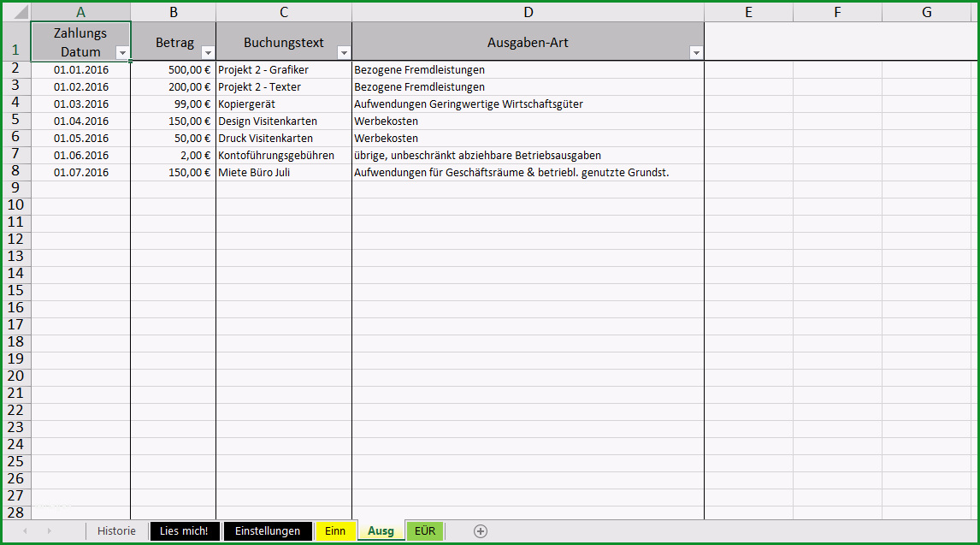980x545 pixels.
Task: Select date cell 01.05.2016
Action: 80,138
